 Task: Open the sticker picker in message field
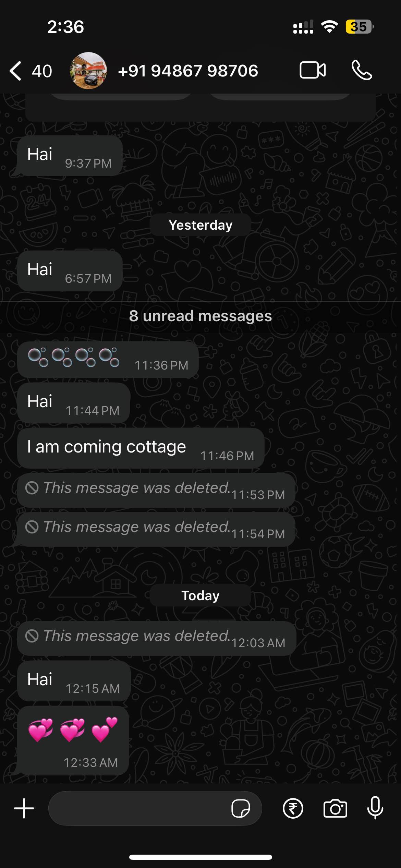pos(241,808)
